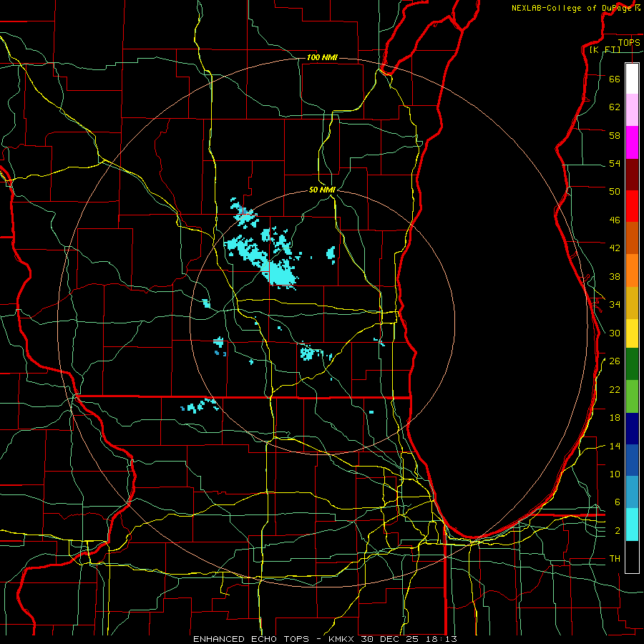
Task: Select the light green swatch on the color bar
Action: point(632,396)
